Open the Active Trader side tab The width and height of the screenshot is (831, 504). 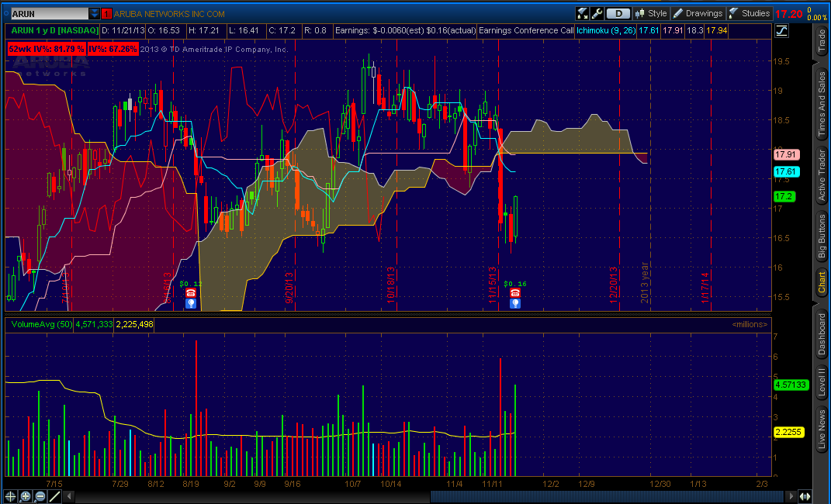click(x=822, y=175)
